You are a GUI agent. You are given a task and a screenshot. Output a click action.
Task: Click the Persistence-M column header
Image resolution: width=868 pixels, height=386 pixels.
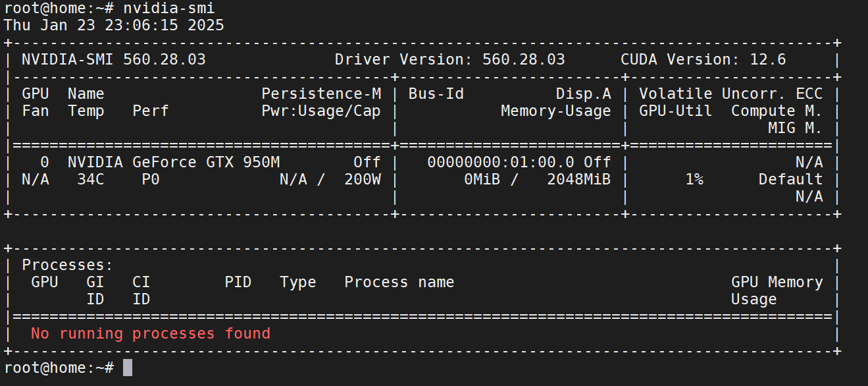coord(321,94)
